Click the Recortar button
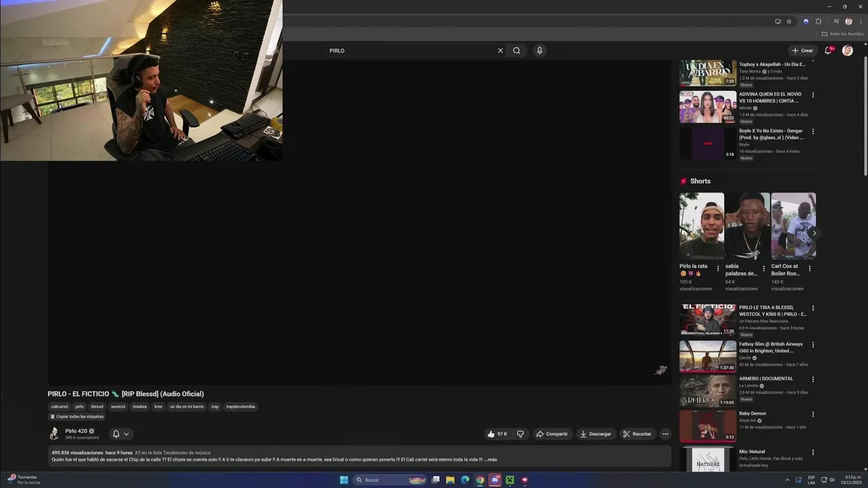The height and width of the screenshot is (488, 868). [x=637, y=434]
